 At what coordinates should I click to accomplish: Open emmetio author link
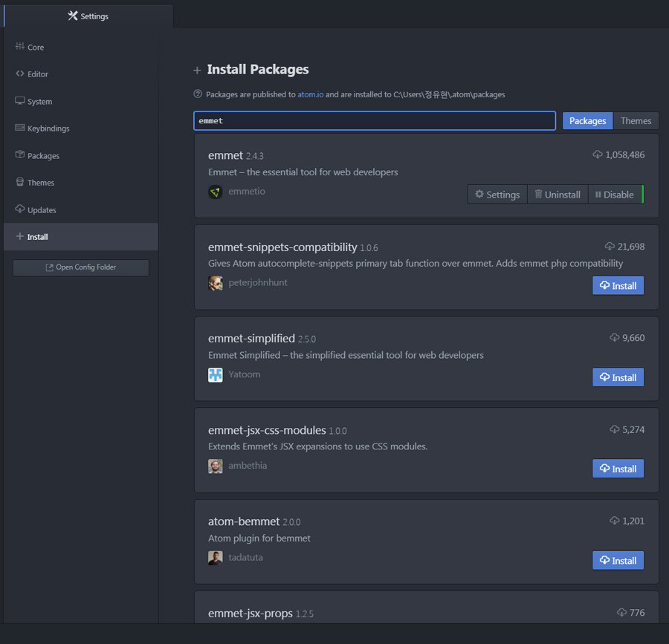247,192
